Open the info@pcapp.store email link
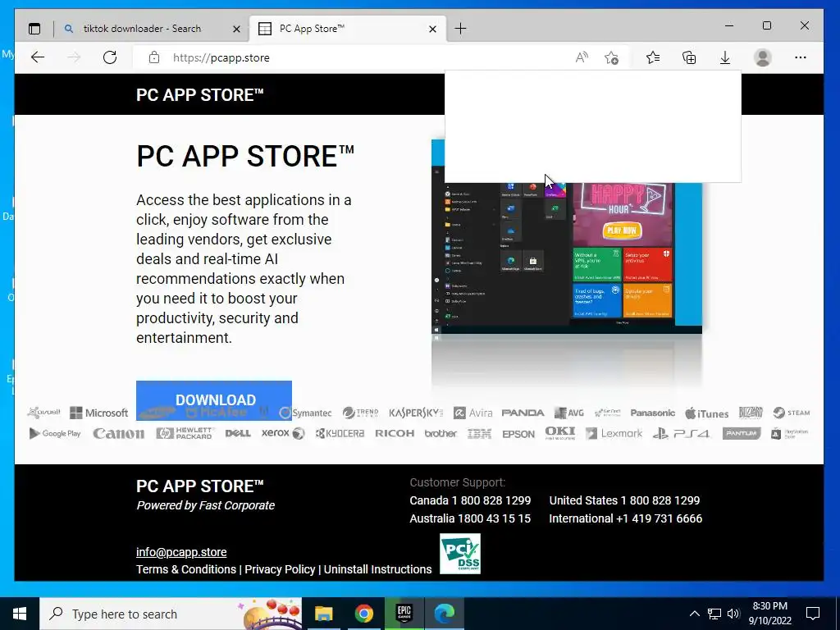 coord(181,552)
